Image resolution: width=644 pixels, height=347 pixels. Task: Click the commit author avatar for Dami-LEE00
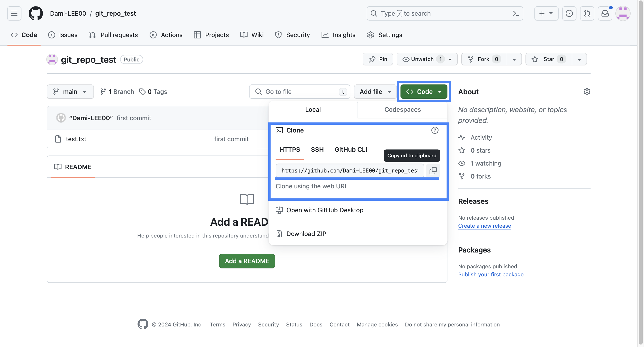tap(61, 118)
